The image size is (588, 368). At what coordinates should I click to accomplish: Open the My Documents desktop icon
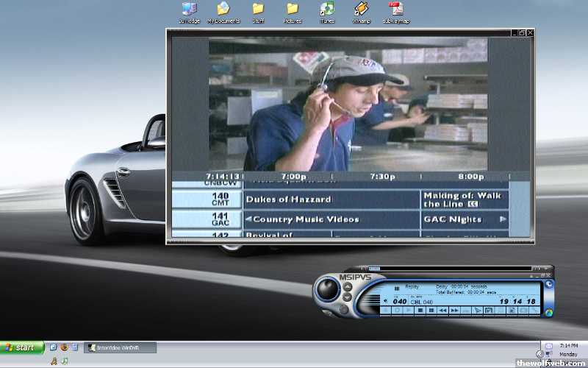(223, 9)
